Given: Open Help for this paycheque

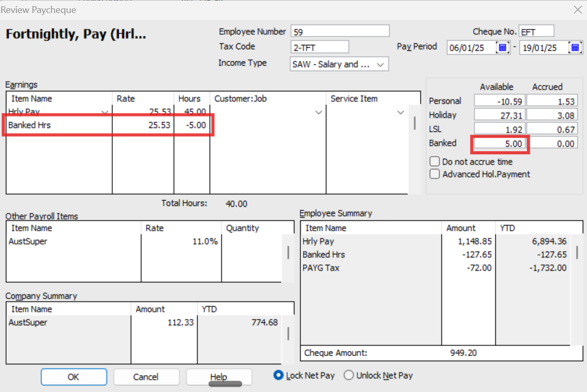Looking at the screenshot, I should (219, 377).
